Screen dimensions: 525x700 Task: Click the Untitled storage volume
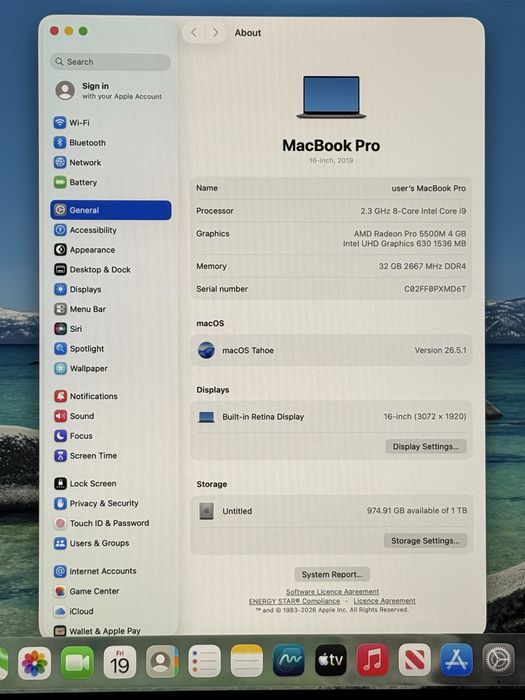(x=331, y=511)
